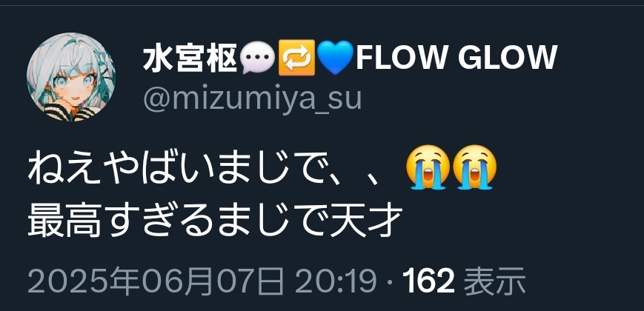Click the word FLOW in the display name
The width and height of the screenshot is (644, 311).
tap(401, 58)
